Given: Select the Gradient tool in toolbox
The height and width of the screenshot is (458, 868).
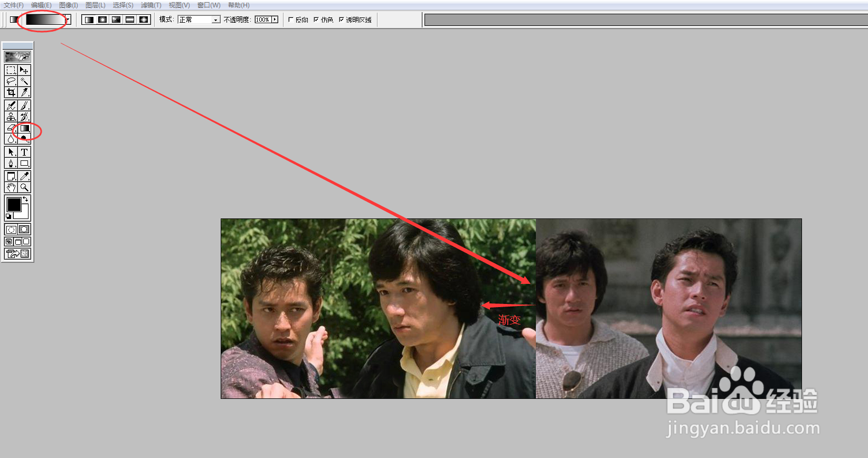Looking at the screenshot, I should (x=24, y=128).
